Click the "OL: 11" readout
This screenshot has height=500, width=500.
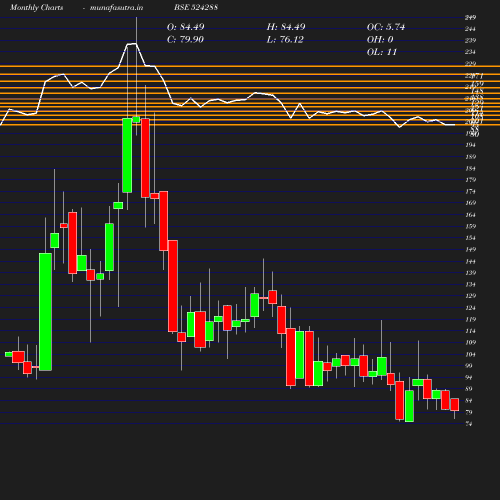pos(382,52)
